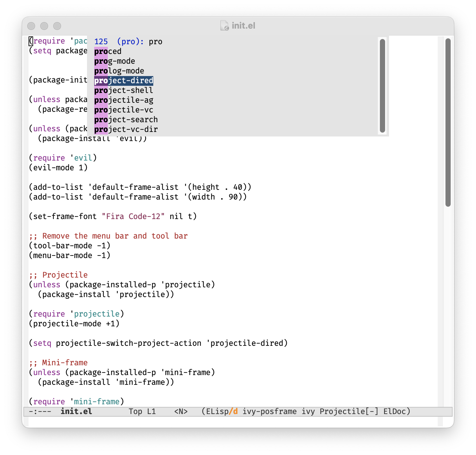The image size is (476, 455).
Task: Click the line "(projectile-mode +1)"
Action: [74, 324]
